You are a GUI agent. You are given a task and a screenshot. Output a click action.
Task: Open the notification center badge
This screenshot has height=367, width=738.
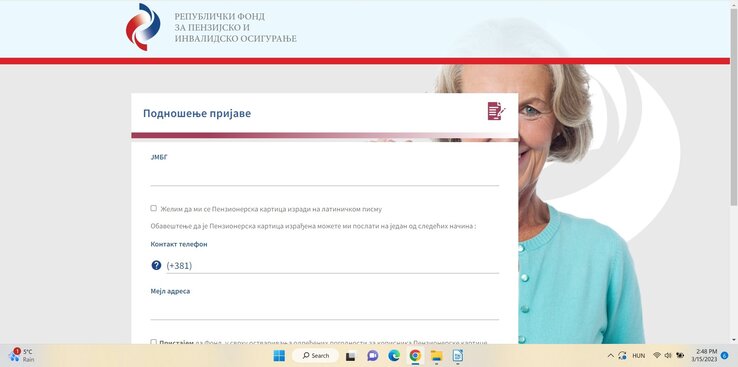725,355
